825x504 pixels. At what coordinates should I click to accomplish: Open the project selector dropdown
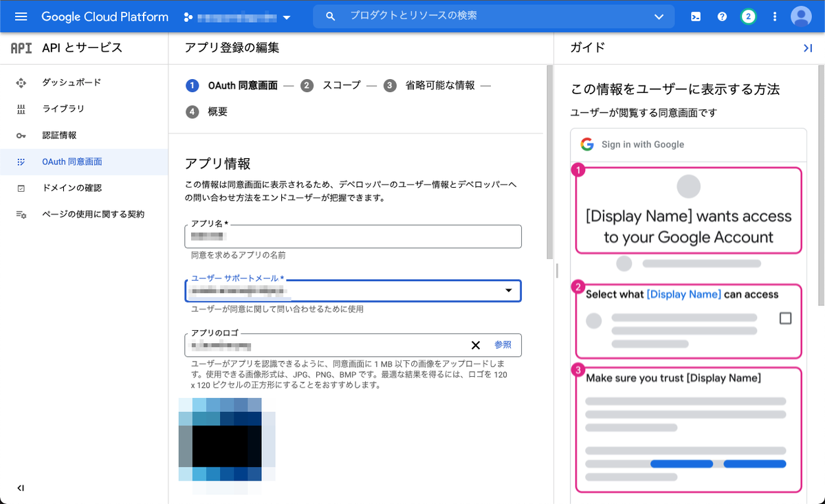(238, 17)
